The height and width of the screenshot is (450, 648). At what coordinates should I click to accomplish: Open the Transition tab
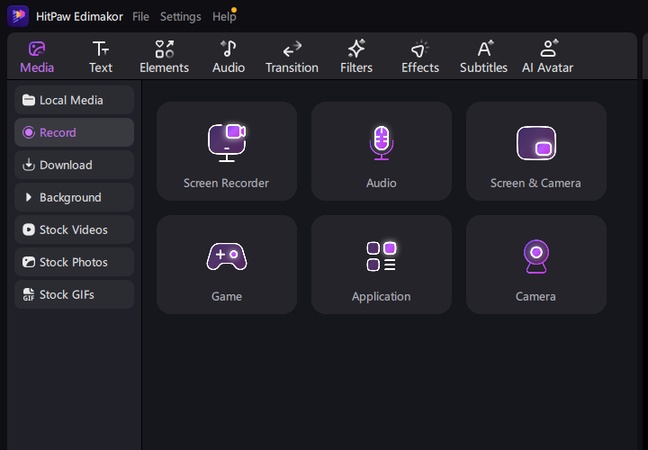(x=292, y=57)
